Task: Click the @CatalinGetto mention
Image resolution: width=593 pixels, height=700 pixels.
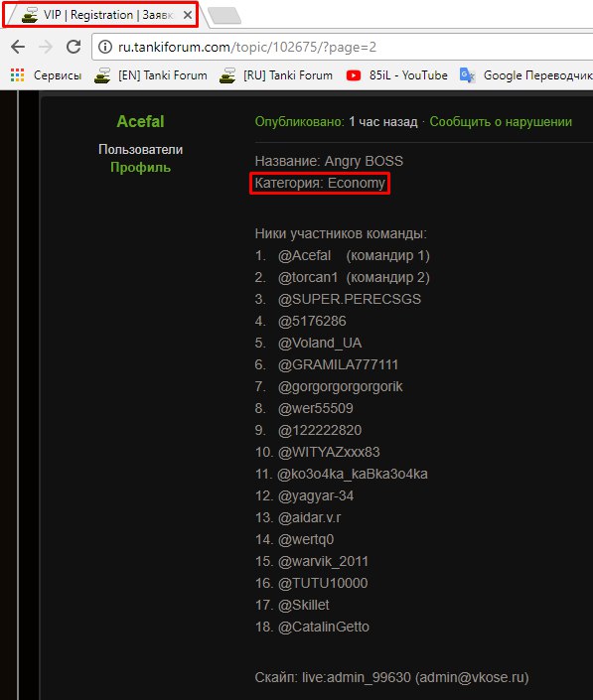Action: click(x=323, y=627)
